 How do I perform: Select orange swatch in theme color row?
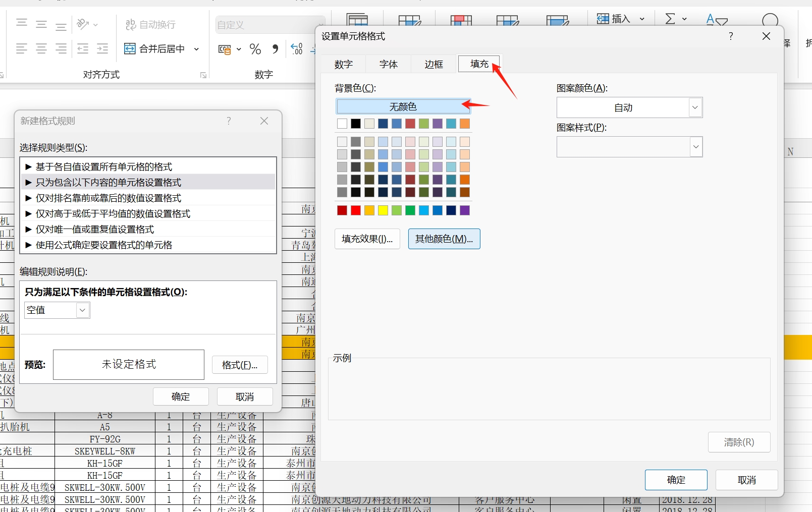click(465, 124)
